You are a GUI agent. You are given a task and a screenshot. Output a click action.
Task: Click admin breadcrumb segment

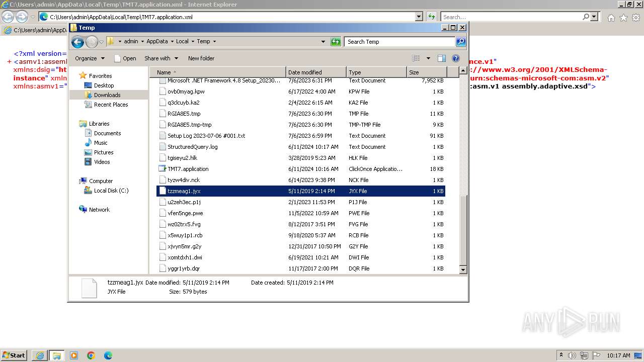point(131,42)
